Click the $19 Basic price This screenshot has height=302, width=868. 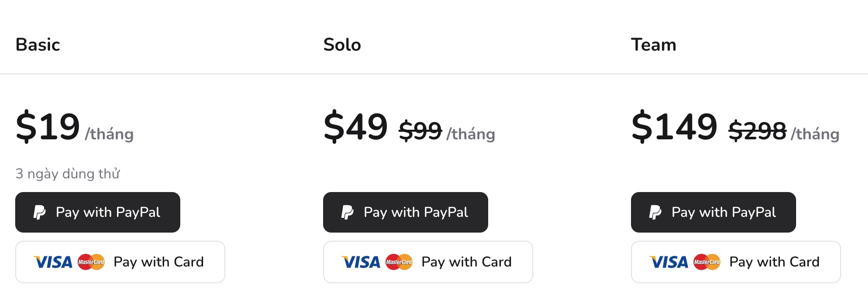click(48, 127)
